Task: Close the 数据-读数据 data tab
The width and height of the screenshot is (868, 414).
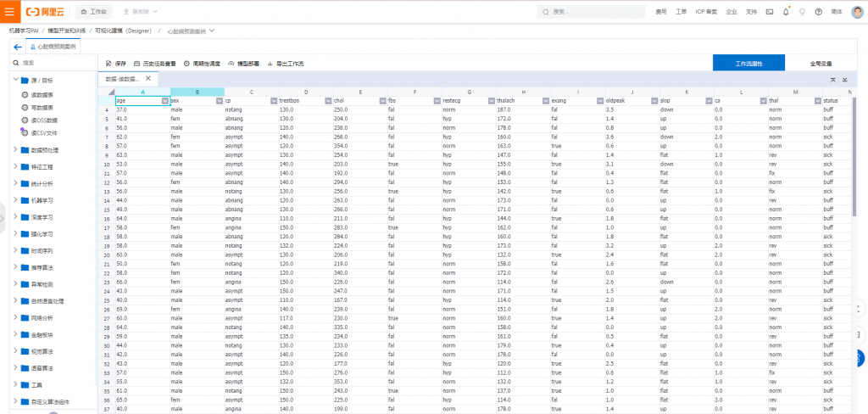Action: coord(147,79)
